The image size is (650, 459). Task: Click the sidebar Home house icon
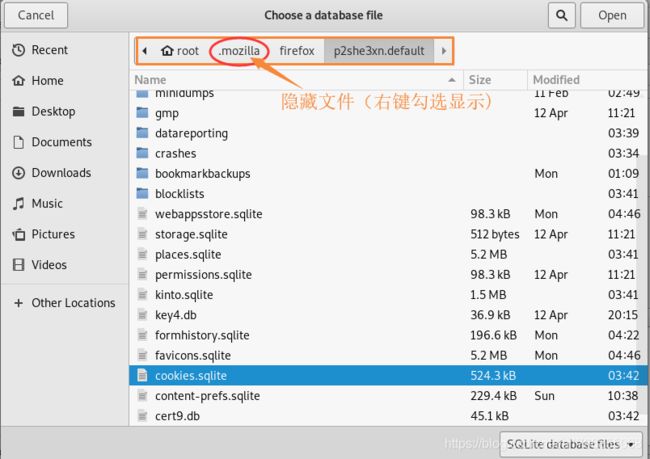click(18, 80)
